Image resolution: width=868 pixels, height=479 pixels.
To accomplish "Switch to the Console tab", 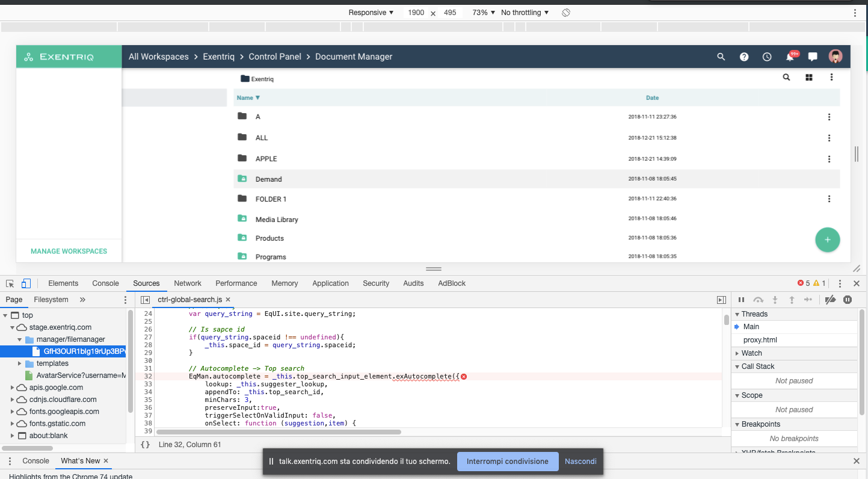I will coord(105,283).
